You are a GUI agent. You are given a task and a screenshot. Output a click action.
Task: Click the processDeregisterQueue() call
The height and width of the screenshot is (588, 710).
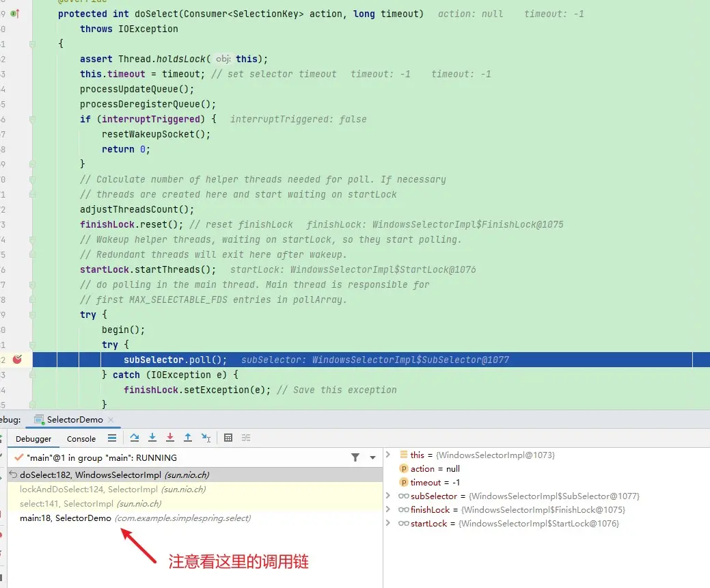(x=148, y=104)
